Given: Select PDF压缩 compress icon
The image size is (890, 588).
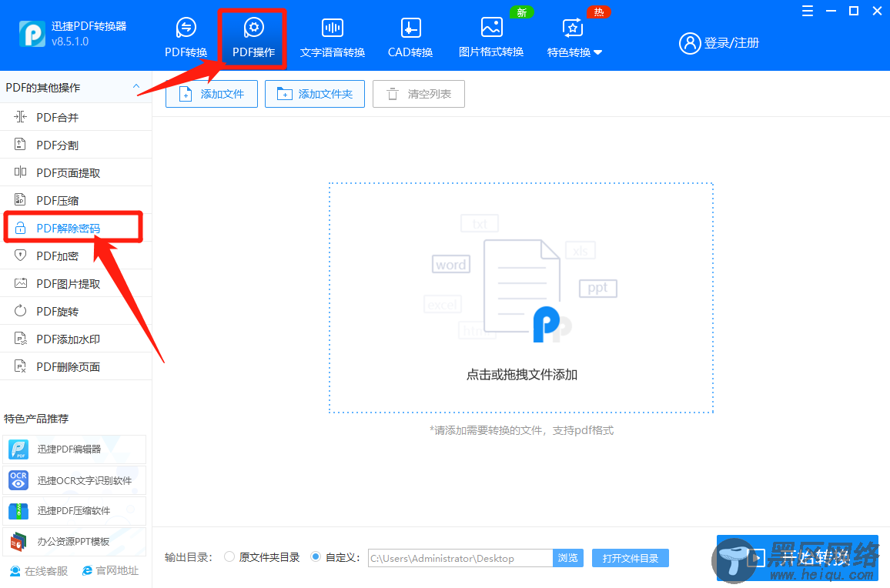Looking at the screenshot, I should coord(21,200).
